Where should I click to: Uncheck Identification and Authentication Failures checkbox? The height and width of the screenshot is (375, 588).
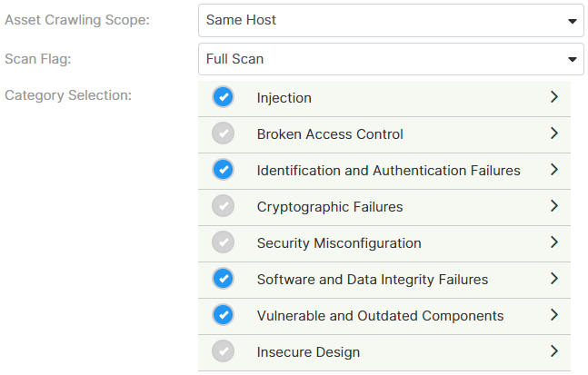point(223,171)
